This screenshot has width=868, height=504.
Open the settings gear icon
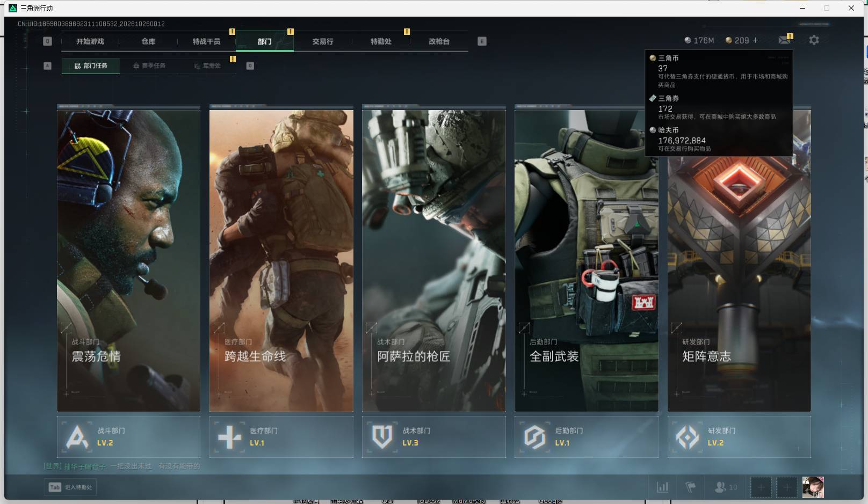[x=814, y=40]
